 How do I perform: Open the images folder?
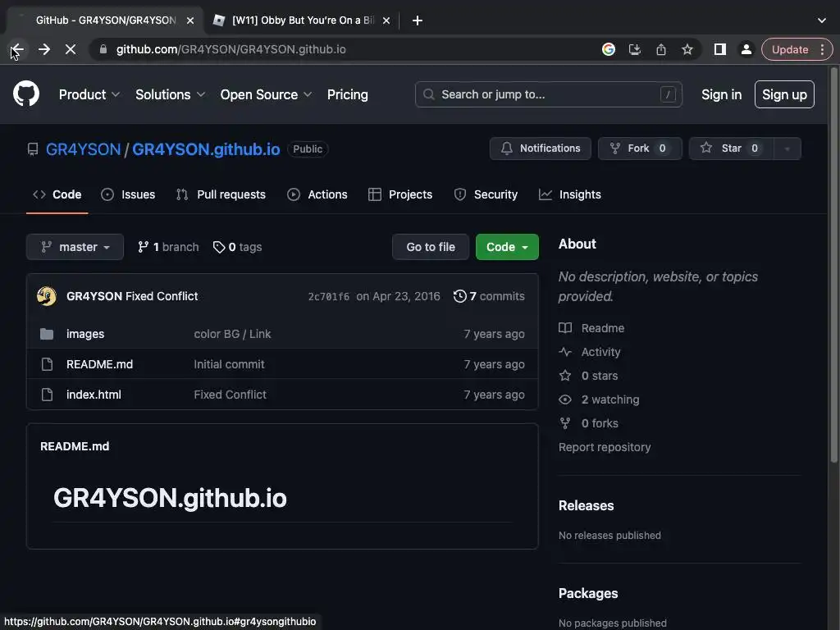[85, 334]
